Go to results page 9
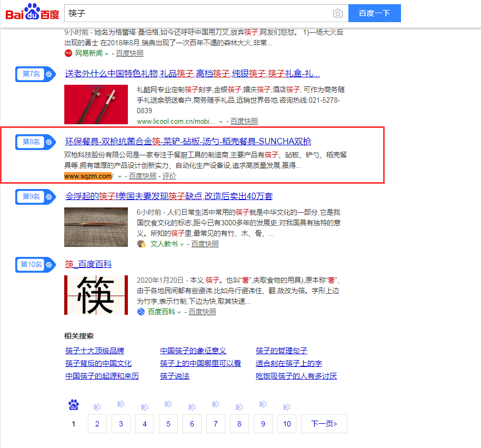Screen dimensions: 481x448 point(263,424)
